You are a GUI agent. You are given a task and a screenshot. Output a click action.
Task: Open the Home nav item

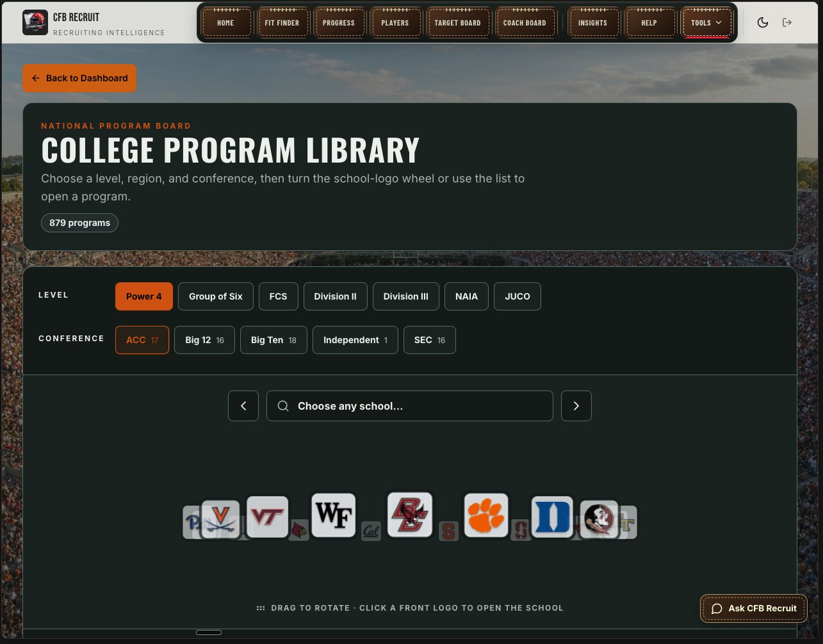(x=225, y=23)
